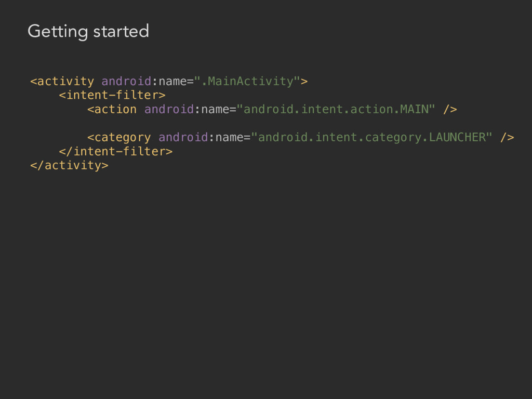532x399 pixels.
Task: Click the "Getting started" slide title
Action: pyautogui.click(x=88, y=32)
